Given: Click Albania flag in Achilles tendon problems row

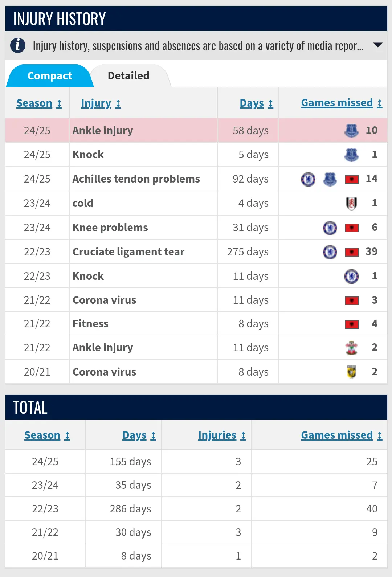Looking at the screenshot, I should [351, 179].
